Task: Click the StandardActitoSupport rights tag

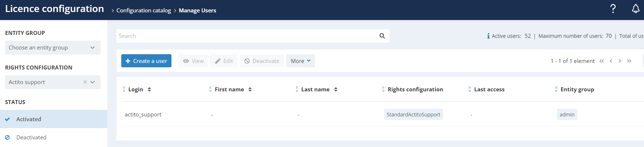Action: pyautogui.click(x=414, y=115)
